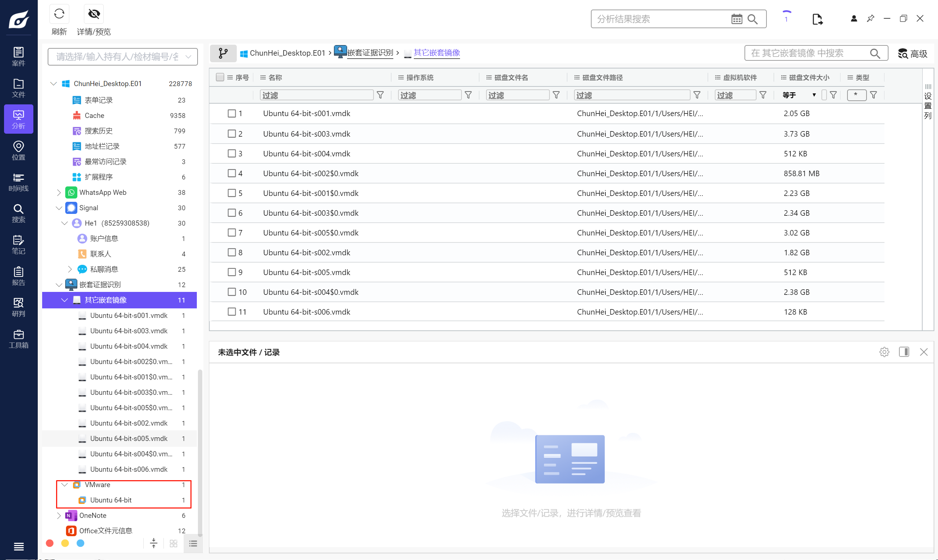
Task: Open the Toolbox (工具箱) sidebar icon
Action: coord(18,339)
